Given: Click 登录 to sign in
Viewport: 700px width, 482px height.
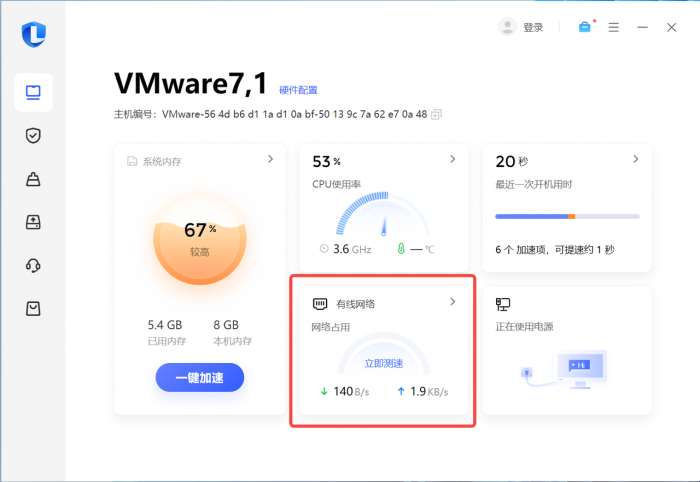Looking at the screenshot, I should (533, 28).
